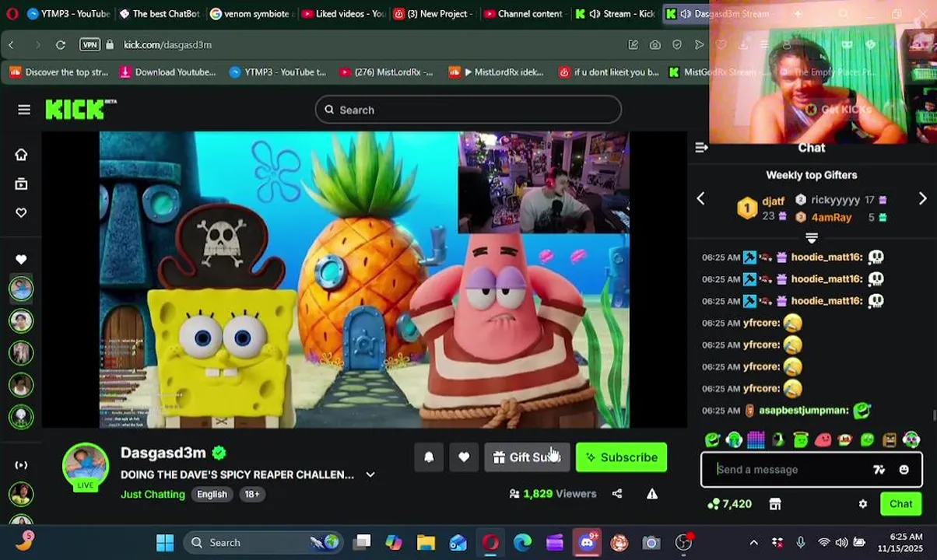Image resolution: width=937 pixels, height=560 pixels.
Task: Switch to Liked videos YouTube tab
Action: click(x=343, y=13)
